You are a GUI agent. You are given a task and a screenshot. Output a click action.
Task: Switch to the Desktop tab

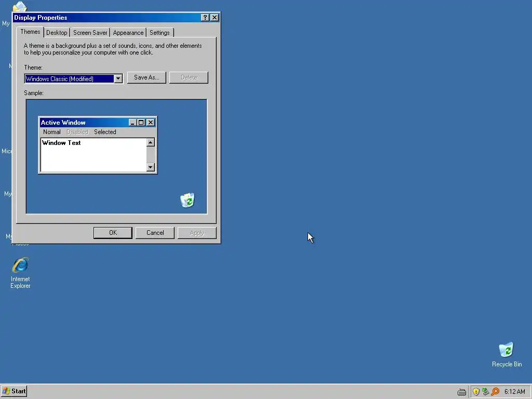pos(57,33)
